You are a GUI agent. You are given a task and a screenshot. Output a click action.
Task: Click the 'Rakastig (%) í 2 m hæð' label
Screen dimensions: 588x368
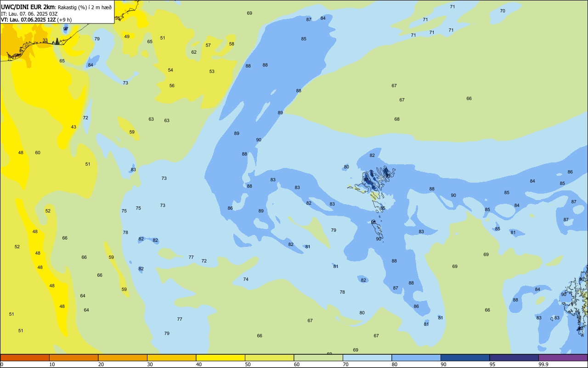click(85, 7)
